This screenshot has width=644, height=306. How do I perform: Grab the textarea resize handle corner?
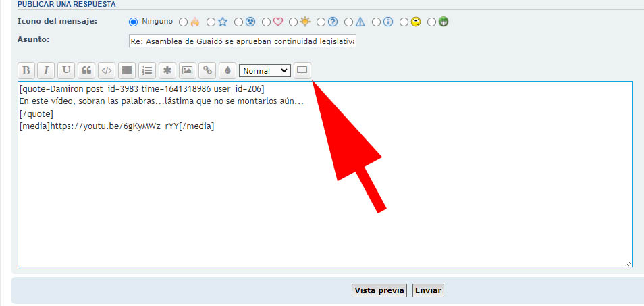[x=628, y=263]
